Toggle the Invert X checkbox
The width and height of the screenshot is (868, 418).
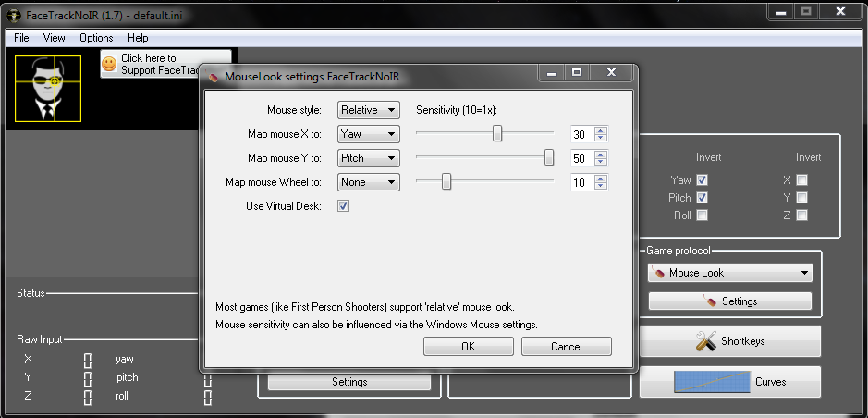(801, 180)
